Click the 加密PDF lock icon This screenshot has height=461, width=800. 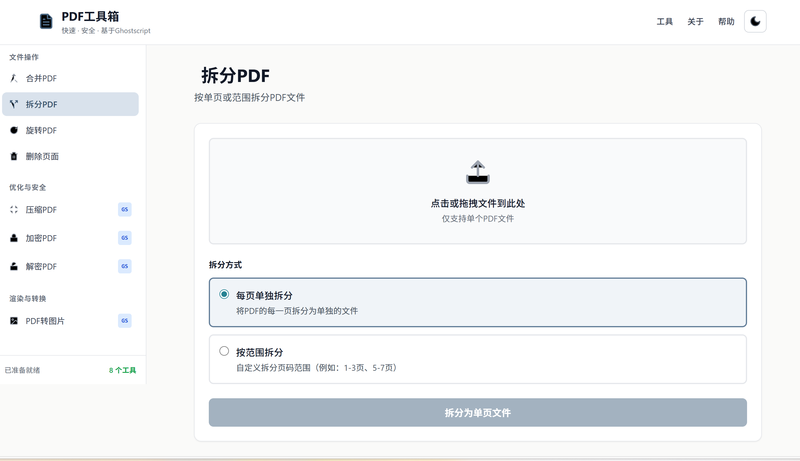pos(14,238)
